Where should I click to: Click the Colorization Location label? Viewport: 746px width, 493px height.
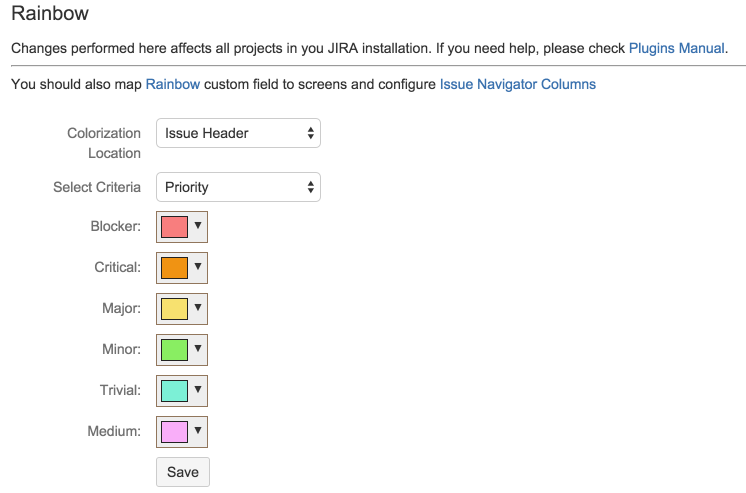104,143
